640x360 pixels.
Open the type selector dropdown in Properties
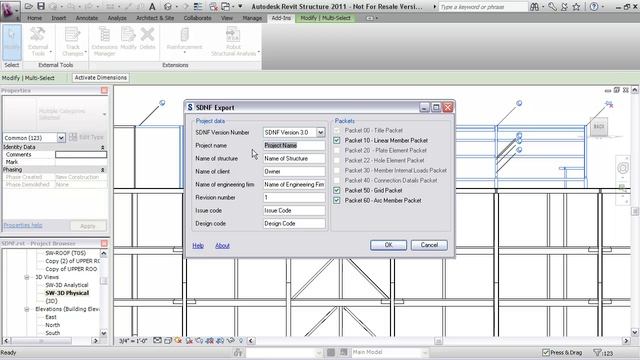tap(104, 114)
